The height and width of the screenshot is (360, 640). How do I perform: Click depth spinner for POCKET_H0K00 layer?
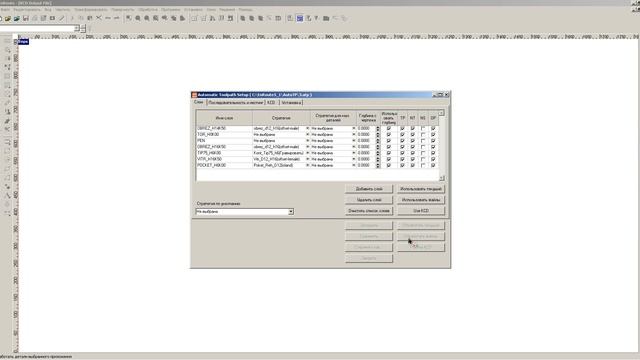point(378,165)
